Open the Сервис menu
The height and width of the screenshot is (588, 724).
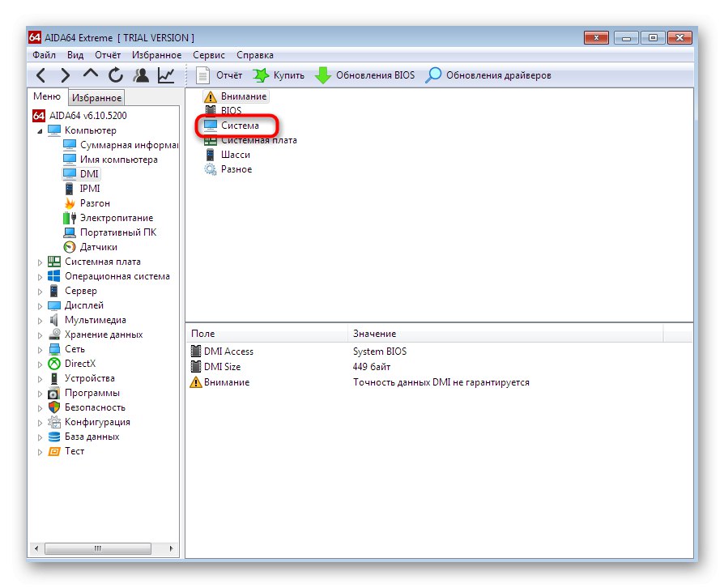point(209,55)
